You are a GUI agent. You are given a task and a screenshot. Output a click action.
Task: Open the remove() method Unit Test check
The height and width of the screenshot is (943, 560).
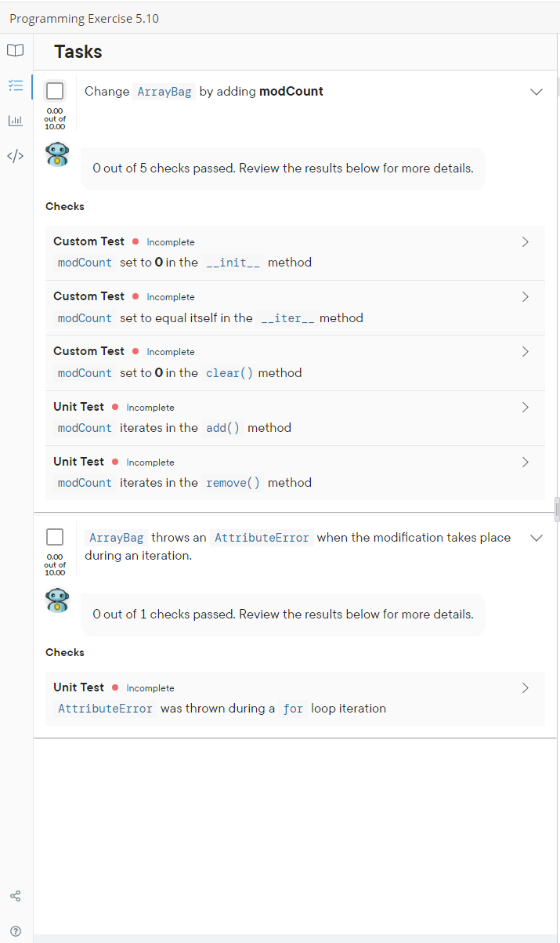[525, 461]
